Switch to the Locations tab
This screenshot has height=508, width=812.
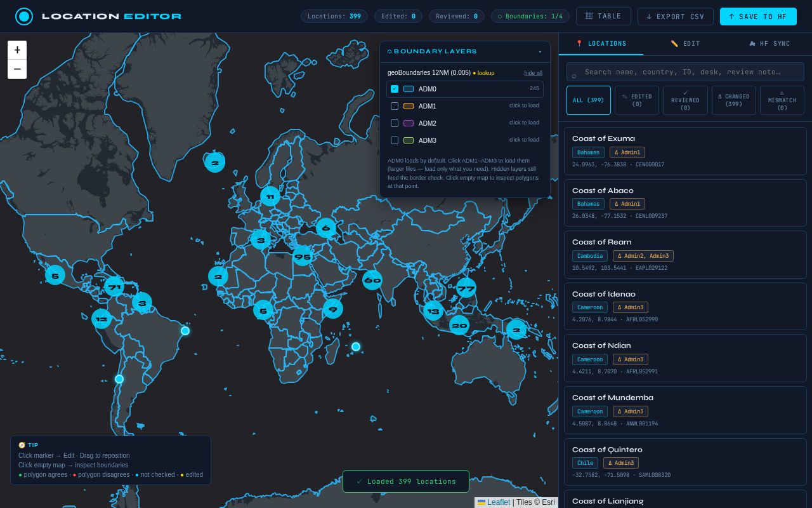(601, 44)
